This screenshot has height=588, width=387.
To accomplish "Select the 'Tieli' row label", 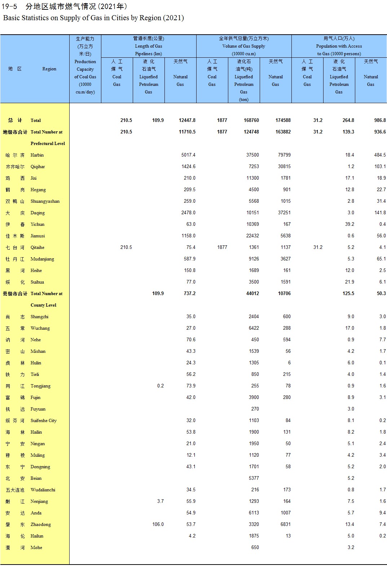I will pos(35,374).
